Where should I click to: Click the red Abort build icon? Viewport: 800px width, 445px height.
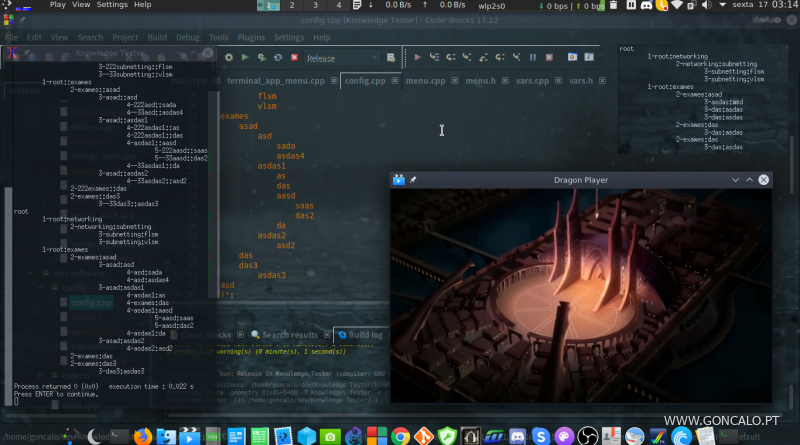(294, 58)
